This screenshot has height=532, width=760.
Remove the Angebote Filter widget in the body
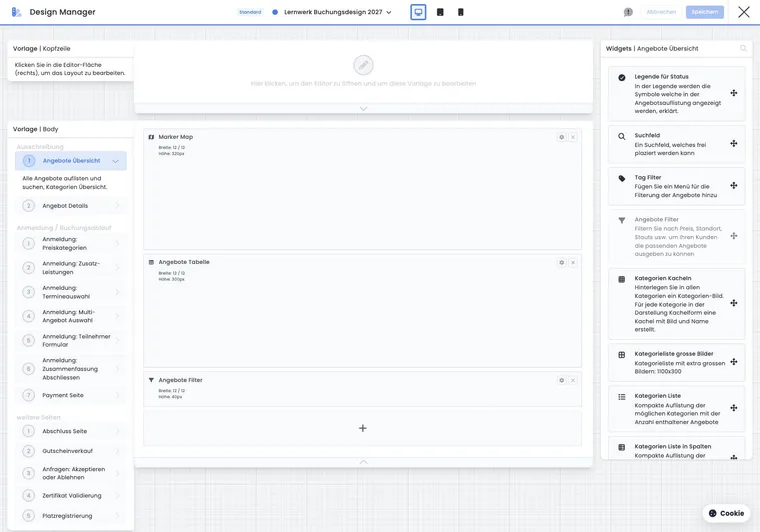coord(573,380)
